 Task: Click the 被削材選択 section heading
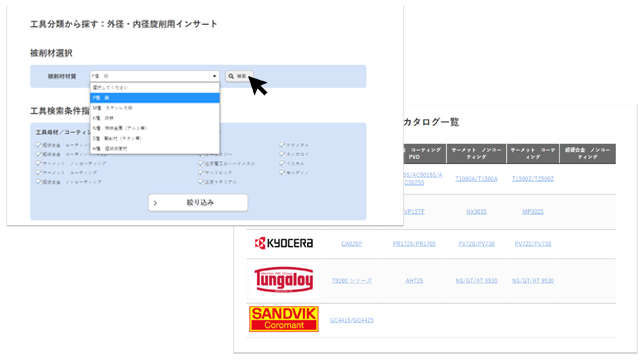coord(51,53)
